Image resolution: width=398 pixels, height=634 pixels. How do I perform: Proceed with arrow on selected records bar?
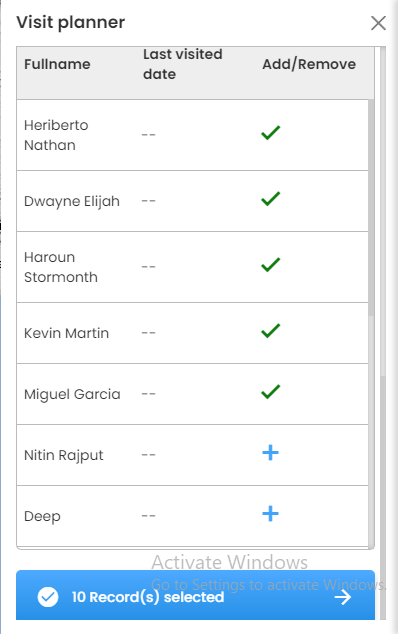(x=343, y=597)
